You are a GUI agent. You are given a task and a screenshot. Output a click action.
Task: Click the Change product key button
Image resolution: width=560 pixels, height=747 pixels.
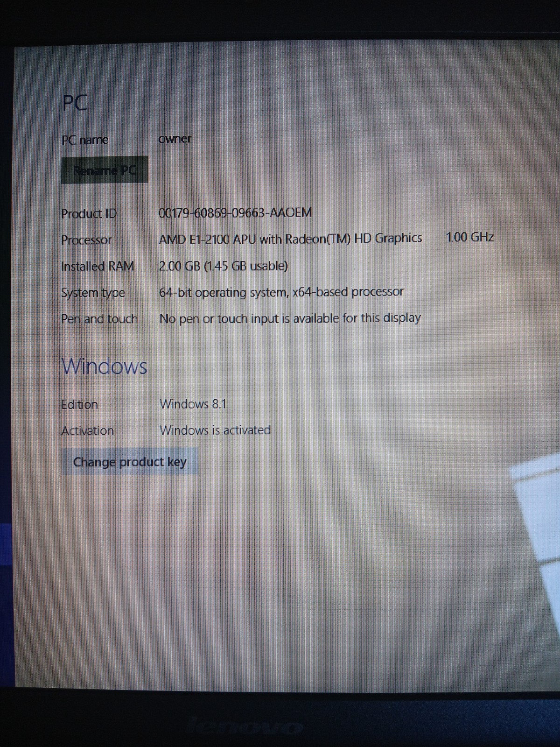point(130,461)
